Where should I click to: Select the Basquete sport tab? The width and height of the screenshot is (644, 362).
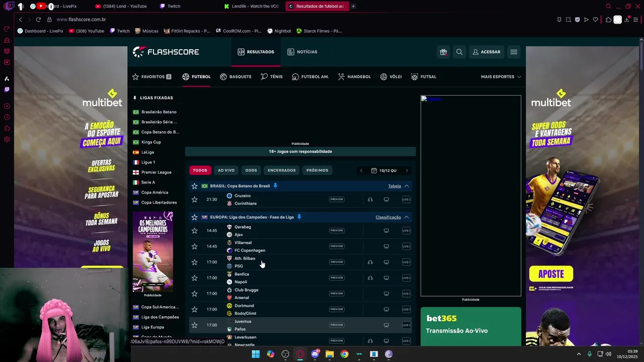(x=235, y=76)
